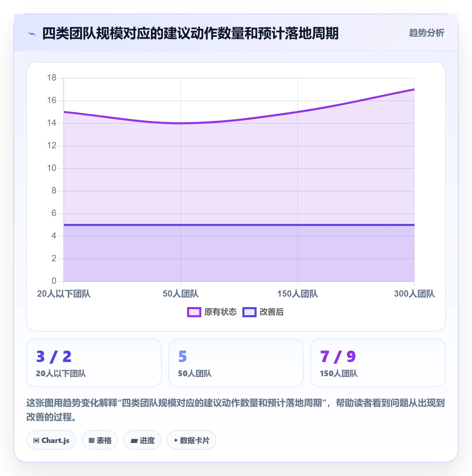Viewport: 472px width, 476px height.
Task: Click y-axis value 18
Action: 52,78
